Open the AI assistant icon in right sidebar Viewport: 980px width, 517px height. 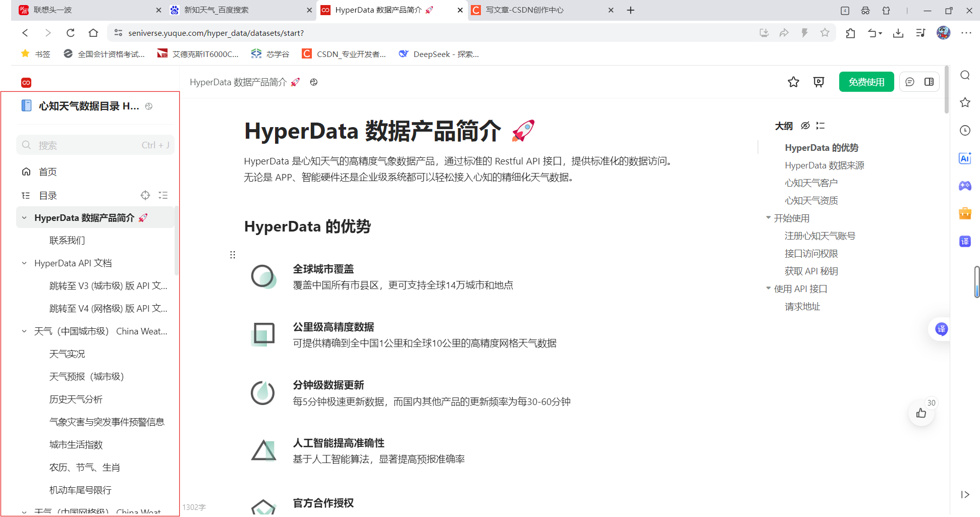965,158
